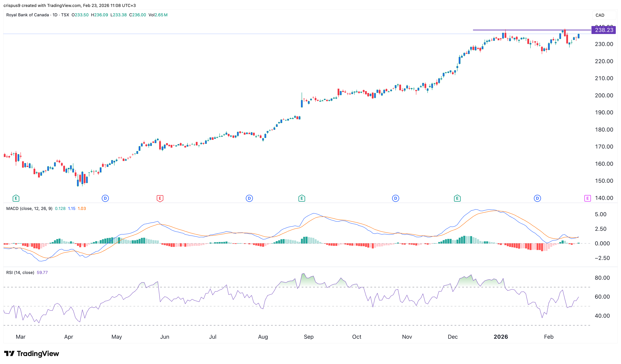
Task: Click the Sep label on time axis
Action: coord(309,337)
